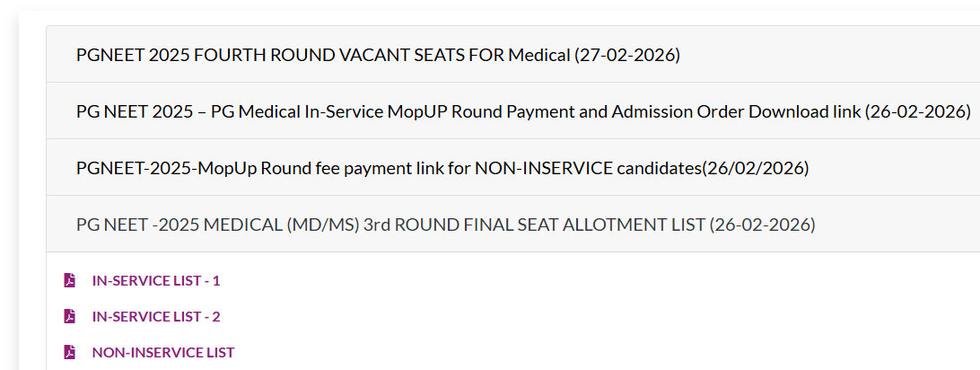
Task: Click the MEDICAL (MD/MS) 3rd ROUND heading
Action: (x=445, y=225)
